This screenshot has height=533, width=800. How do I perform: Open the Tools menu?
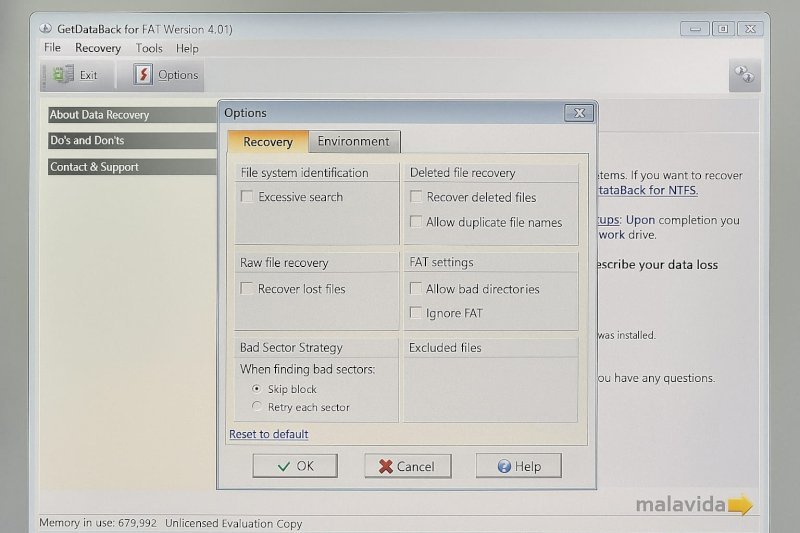coord(149,48)
